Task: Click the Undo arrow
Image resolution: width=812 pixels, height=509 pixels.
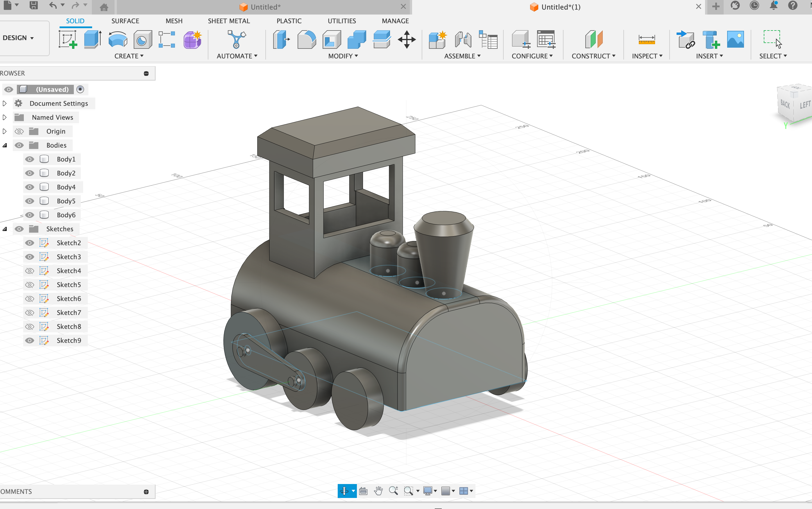Action: point(53,5)
